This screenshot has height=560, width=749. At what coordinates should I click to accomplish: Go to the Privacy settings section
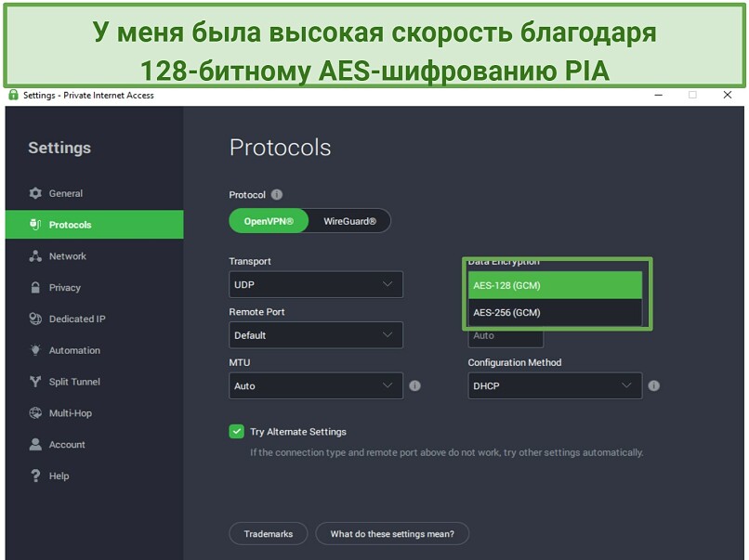pos(95,287)
